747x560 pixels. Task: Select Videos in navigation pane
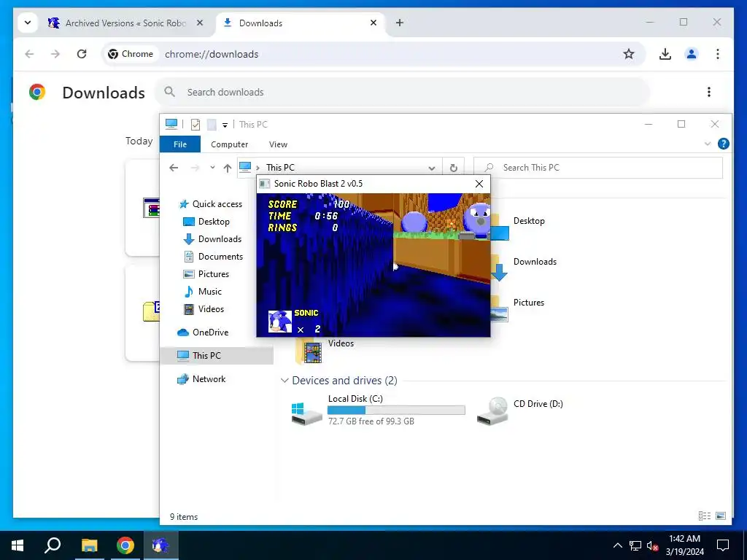point(204,309)
